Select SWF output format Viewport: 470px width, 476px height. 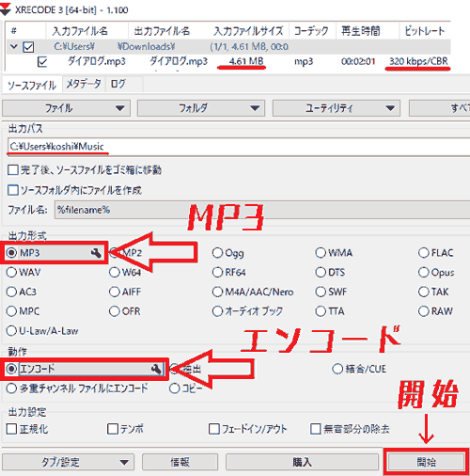(321, 292)
